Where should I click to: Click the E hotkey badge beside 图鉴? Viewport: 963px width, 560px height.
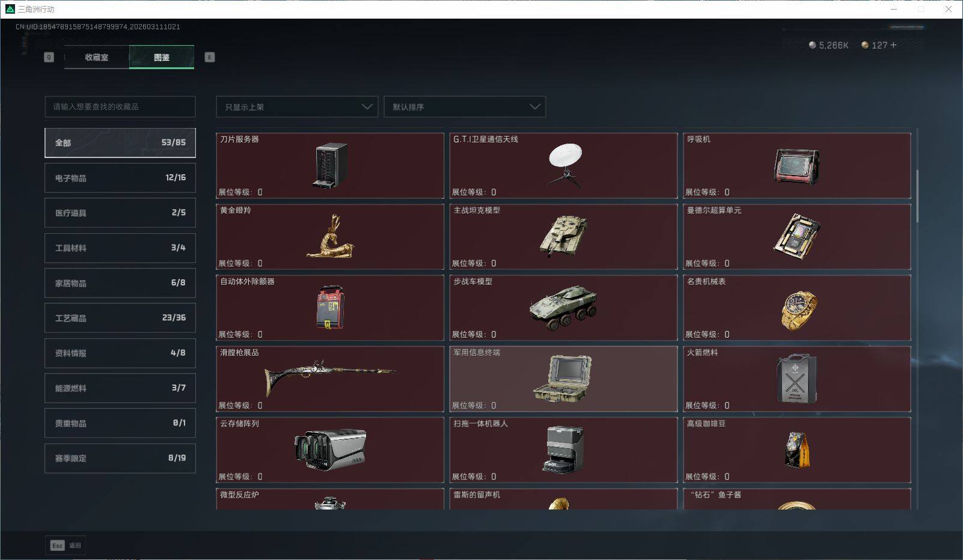pos(209,57)
